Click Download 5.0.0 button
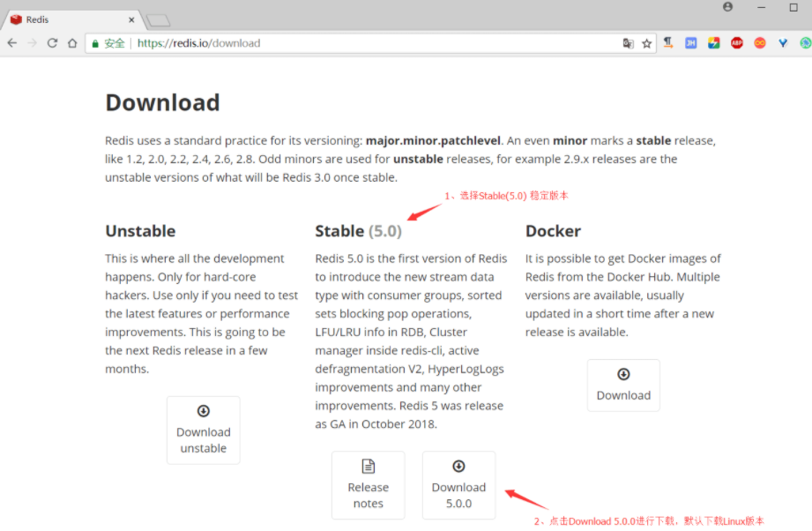Screen dimensions: 812x531 [458, 485]
